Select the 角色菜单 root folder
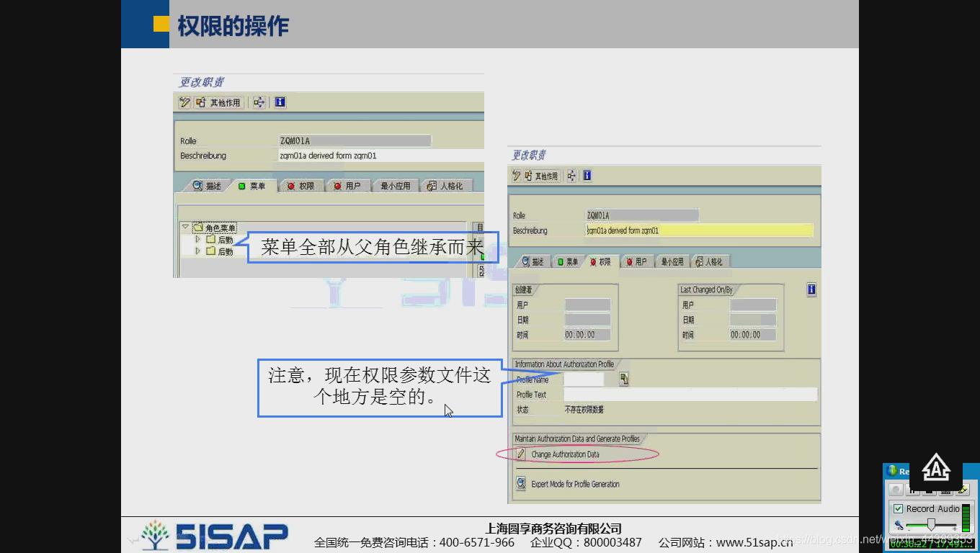The width and height of the screenshot is (980, 553). 214,228
